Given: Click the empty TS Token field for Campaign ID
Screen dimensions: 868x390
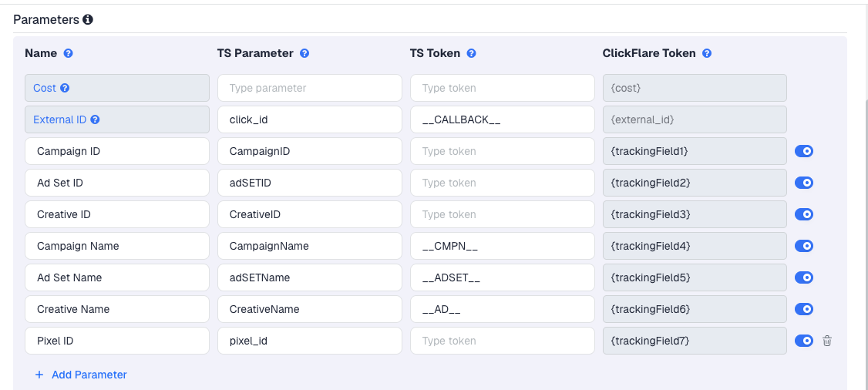Looking at the screenshot, I should 503,151.
